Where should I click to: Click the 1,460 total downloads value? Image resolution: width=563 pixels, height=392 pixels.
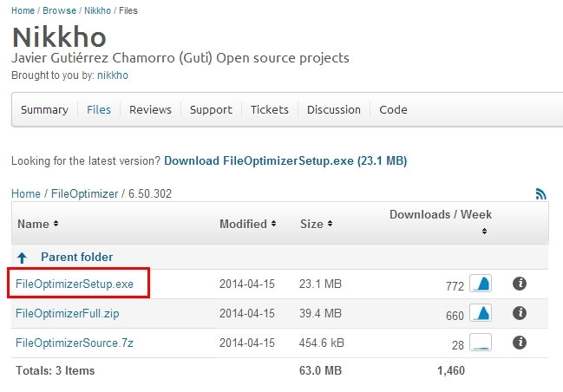click(451, 370)
